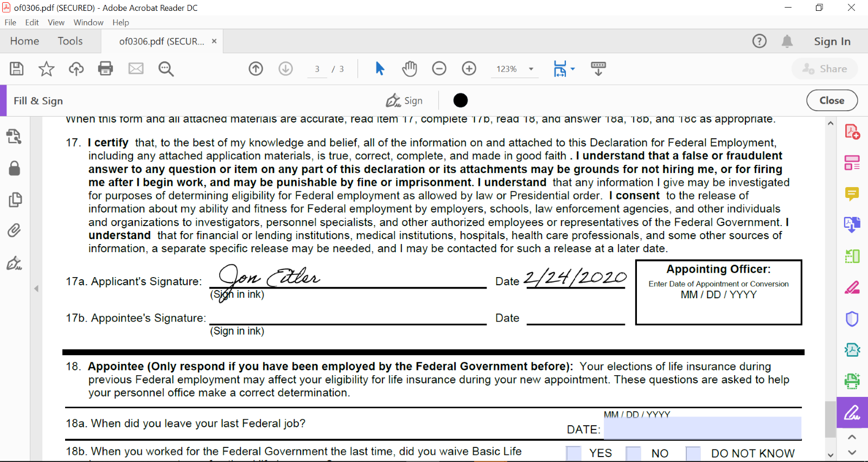Click Sign In link
Image resolution: width=868 pixels, height=462 pixels.
[832, 41]
